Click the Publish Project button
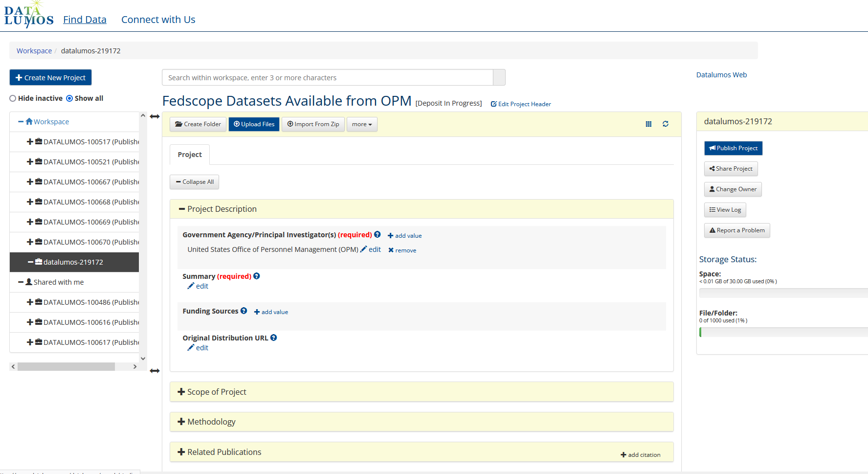The image size is (868, 474). tap(733, 148)
